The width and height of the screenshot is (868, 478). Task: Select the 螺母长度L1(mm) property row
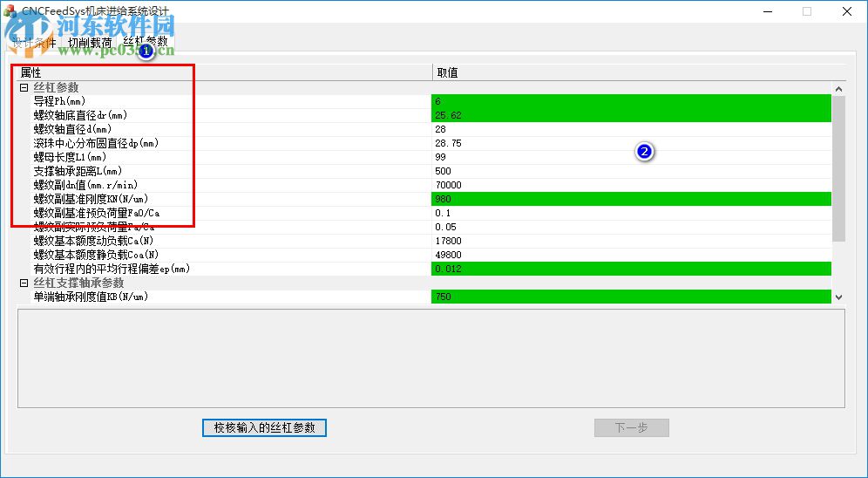tap(232, 157)
